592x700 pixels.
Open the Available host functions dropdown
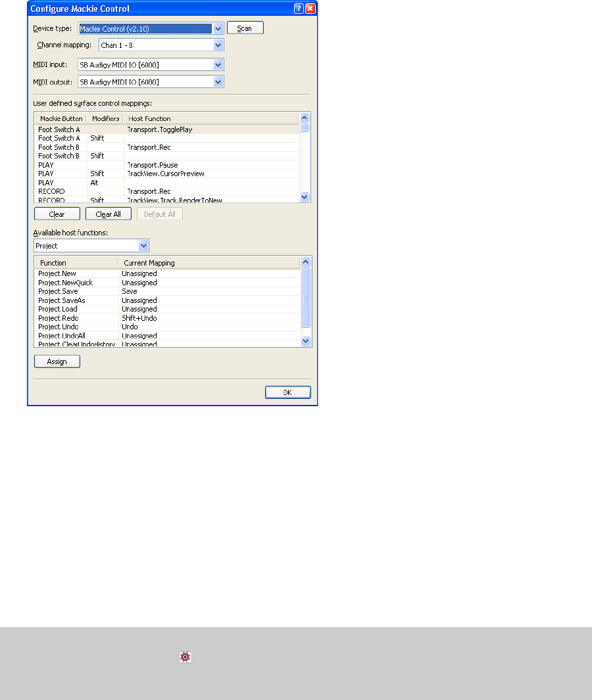coord(143,246)
